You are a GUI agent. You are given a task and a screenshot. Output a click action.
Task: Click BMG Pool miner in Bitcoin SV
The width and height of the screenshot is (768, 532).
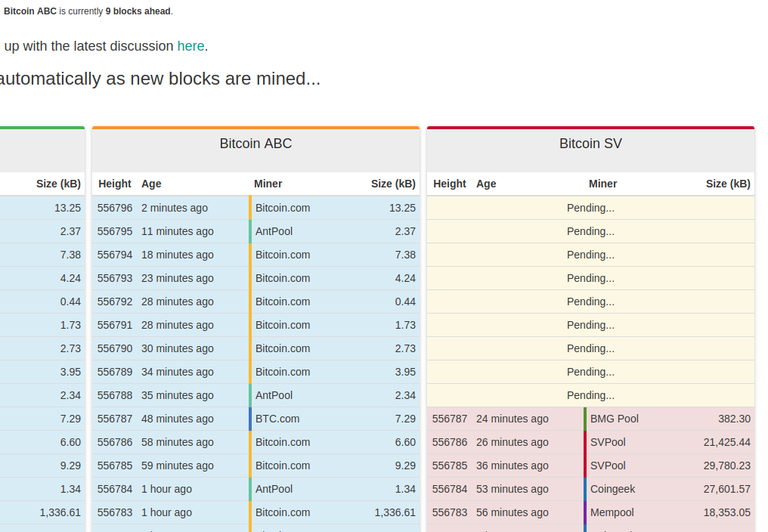[615, 419]
